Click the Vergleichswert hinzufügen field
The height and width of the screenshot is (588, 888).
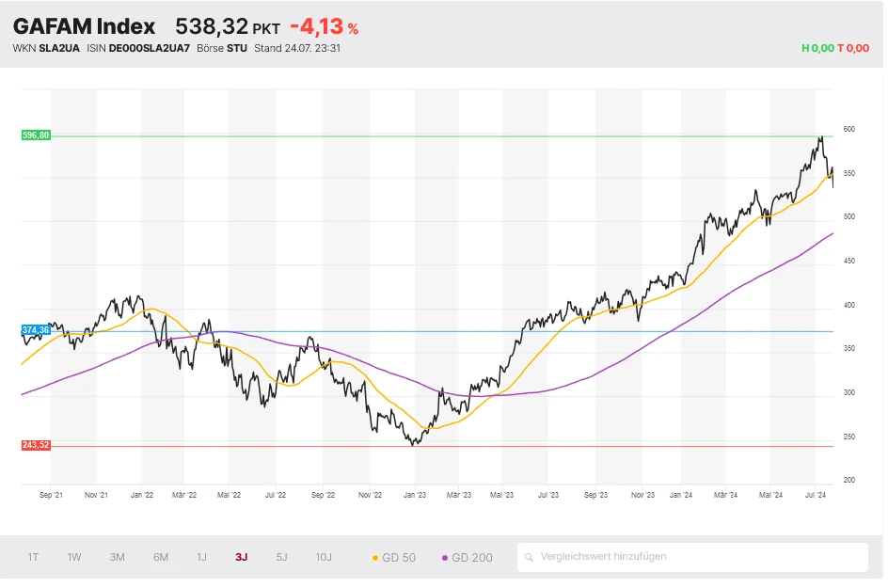click(x=696, y=557)
